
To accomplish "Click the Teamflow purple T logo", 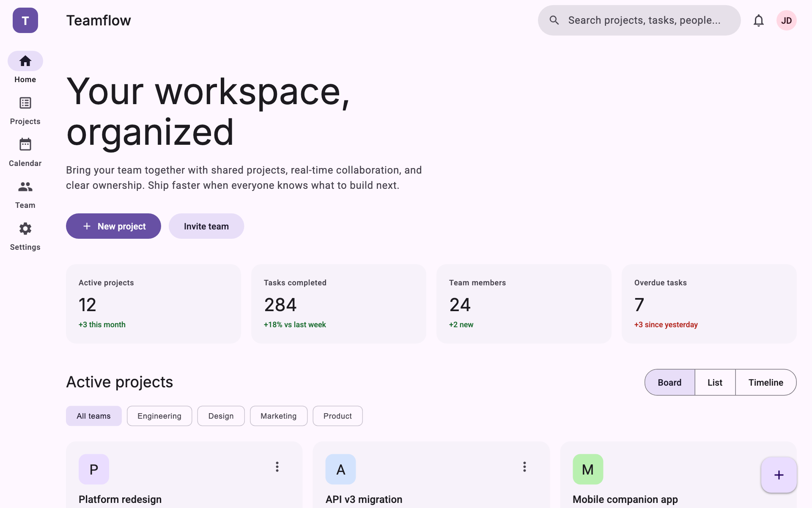I will pyautogui.click(x=25, y=20).
